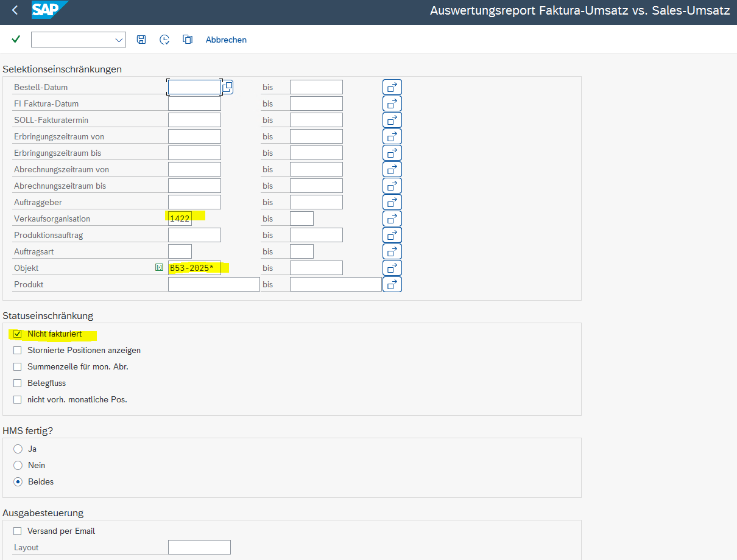Image resolution: width=737 pixels, height=560 pixels.
Task: Select the Beides radio button
Action: 18,481
